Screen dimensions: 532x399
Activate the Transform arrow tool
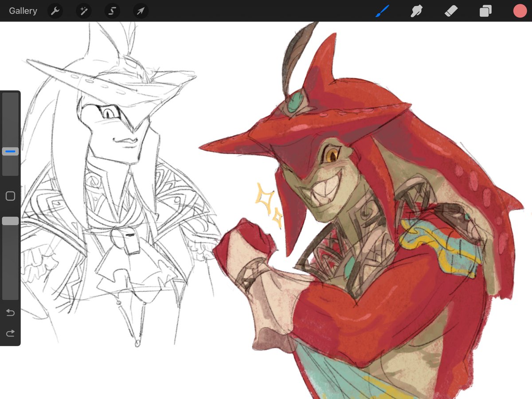141,11
